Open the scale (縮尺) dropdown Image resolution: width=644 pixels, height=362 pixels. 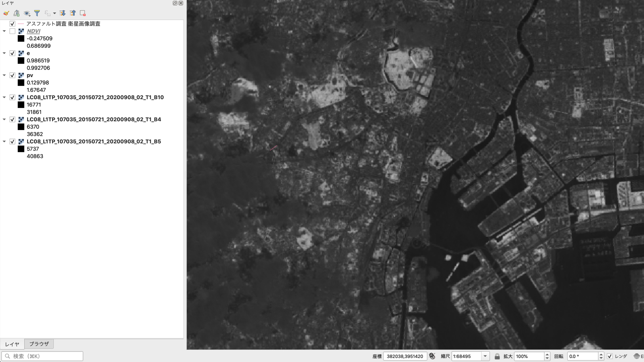[485, 356]
